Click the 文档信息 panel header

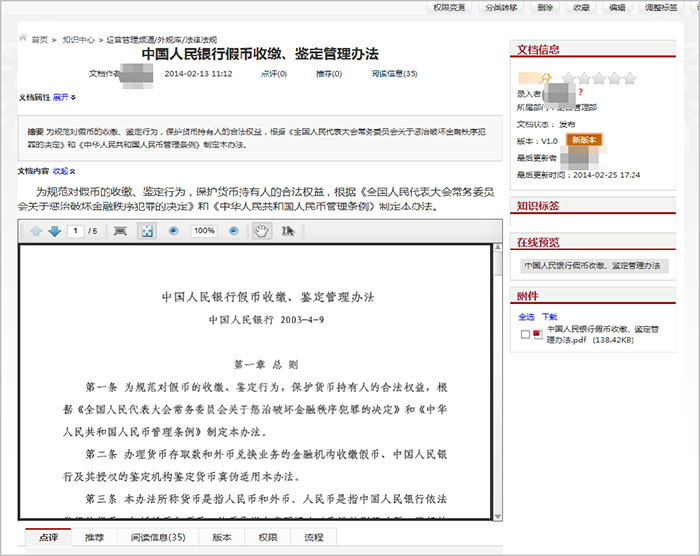coord(593,50)
